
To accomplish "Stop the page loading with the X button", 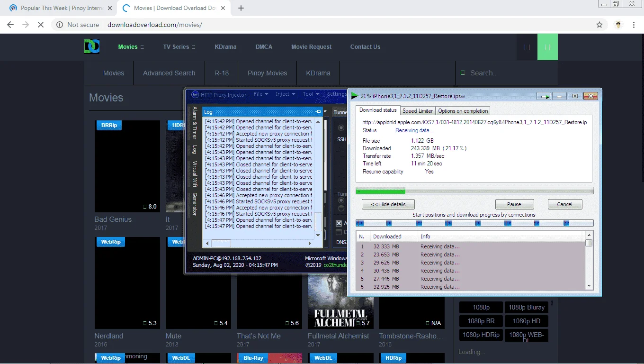I will click(x=41, y=25).
